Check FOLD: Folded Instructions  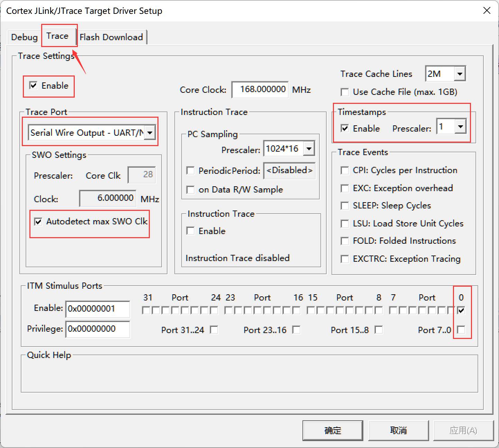point(345,241)
